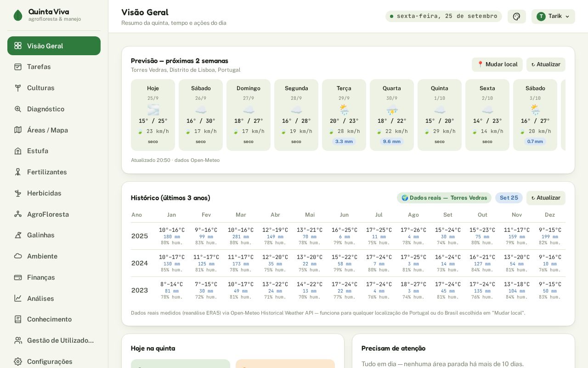
Task: Click the Quarta thunderstorm weather icon
Action: (392, 109)
